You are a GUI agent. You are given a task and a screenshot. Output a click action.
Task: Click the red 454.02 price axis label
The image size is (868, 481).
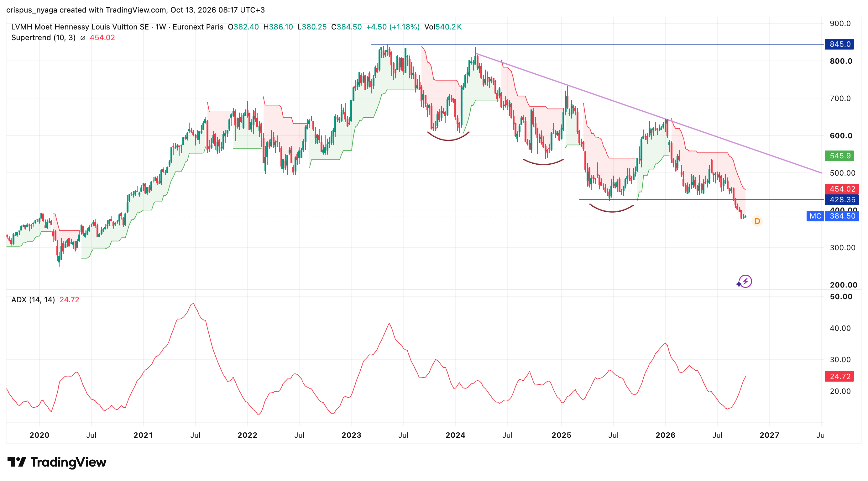(x=842, y=189)
